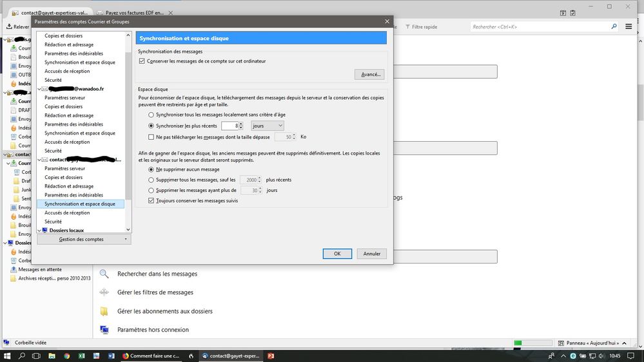
Task: Open Paramètres serveur under wanadoo.fr account
Action: click(x=65, y=98)
